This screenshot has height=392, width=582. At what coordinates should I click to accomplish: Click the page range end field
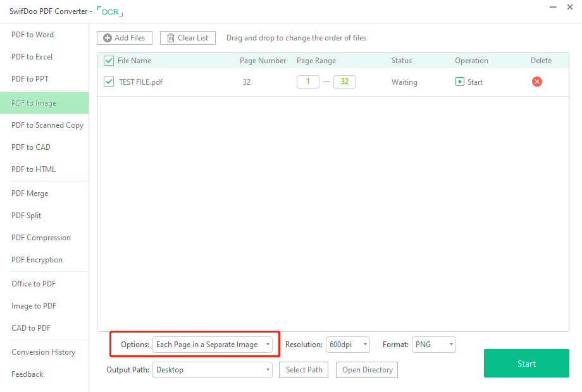[x=345, y=82]
